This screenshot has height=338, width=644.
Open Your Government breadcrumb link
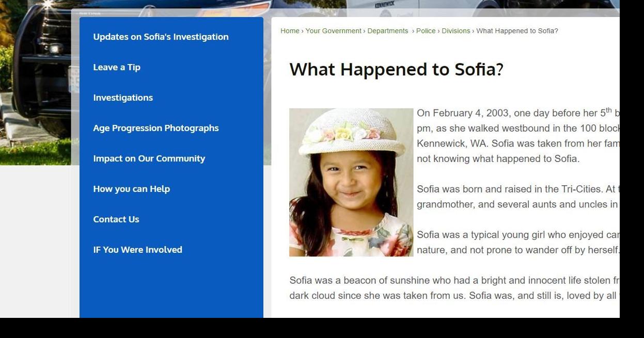click(333, 30)
